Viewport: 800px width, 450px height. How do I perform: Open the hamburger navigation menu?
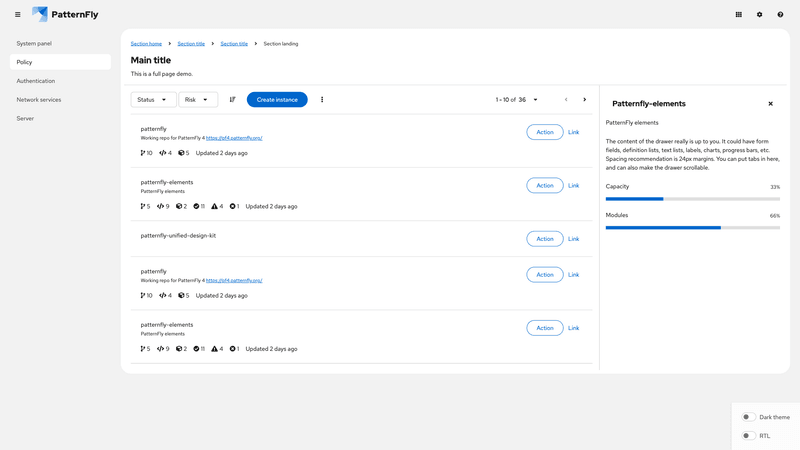coord(18,15)
